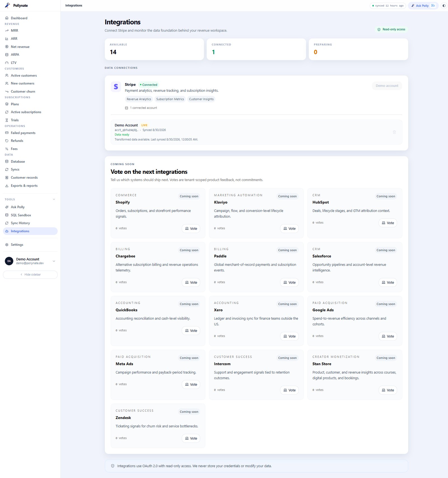Click the Stripe S logo
Viewport: 448px width, 478px height.
pyautogui.click(x=116, y=87)
